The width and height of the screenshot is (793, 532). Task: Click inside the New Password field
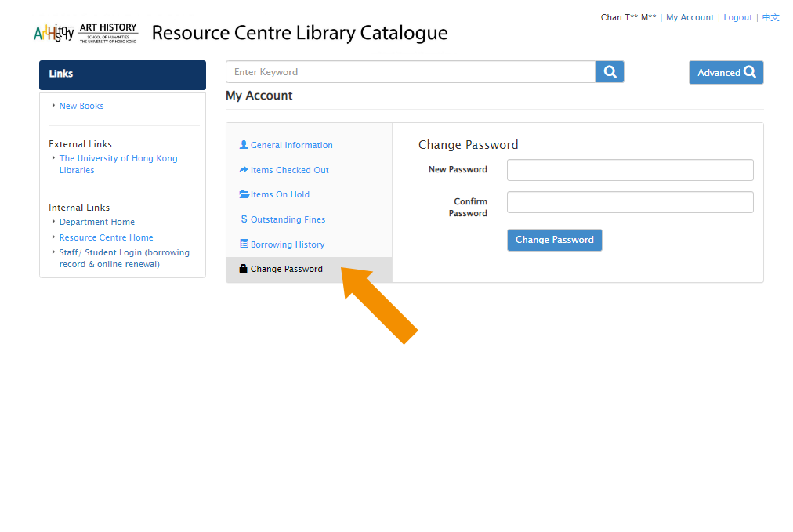[629, 169]
